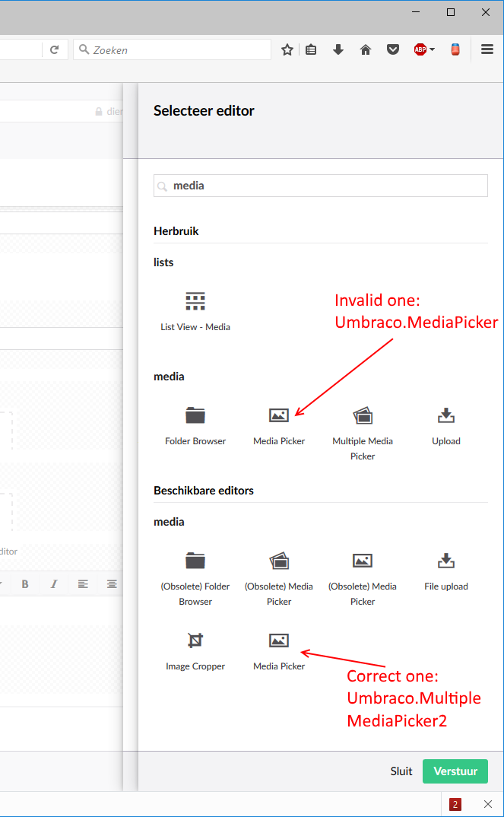
Task: Click the Zoeken search box
Action: click(x=172, y=49)
